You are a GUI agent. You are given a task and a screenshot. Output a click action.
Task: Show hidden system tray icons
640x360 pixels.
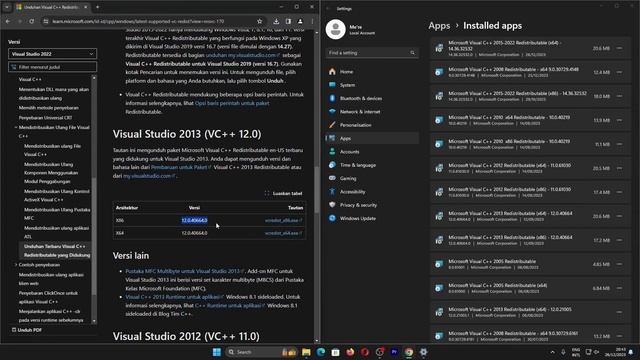pos(553,352)
